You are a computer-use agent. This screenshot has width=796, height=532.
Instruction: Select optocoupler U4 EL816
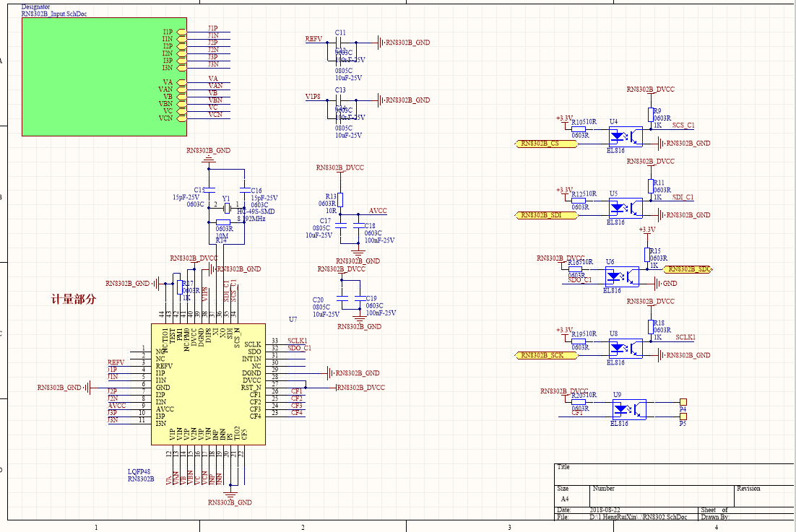(x=626, y=137)
